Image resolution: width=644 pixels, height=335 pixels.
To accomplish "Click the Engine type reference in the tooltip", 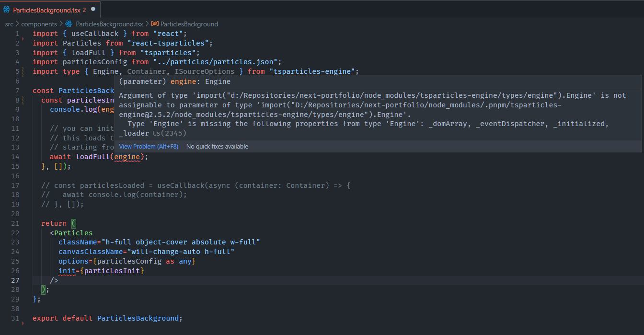I will coord(218,81).
